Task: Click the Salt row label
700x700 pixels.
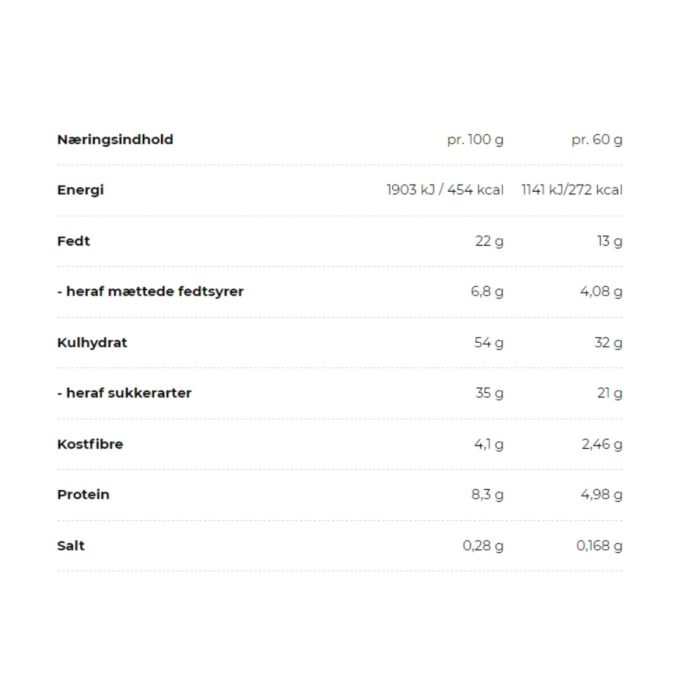Action: [71, 546]
